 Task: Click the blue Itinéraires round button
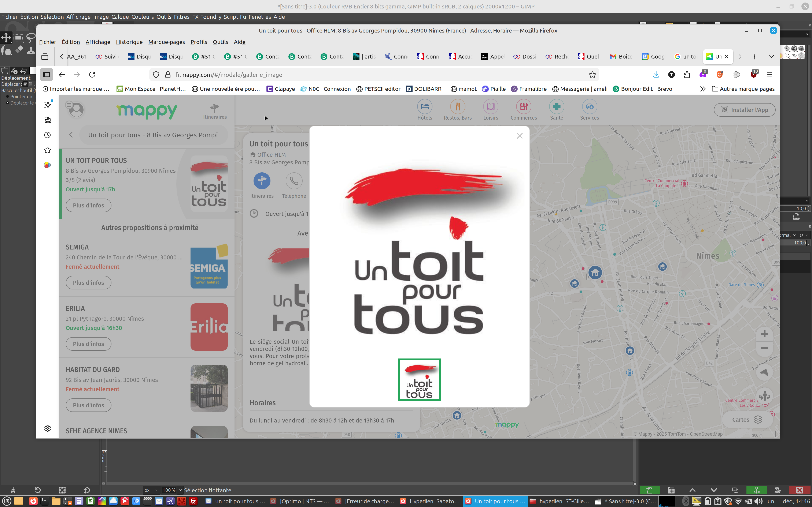[262, 181]
